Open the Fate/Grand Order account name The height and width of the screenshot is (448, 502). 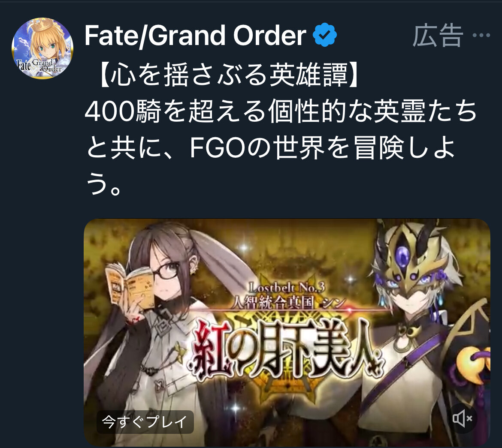(195, 35)
